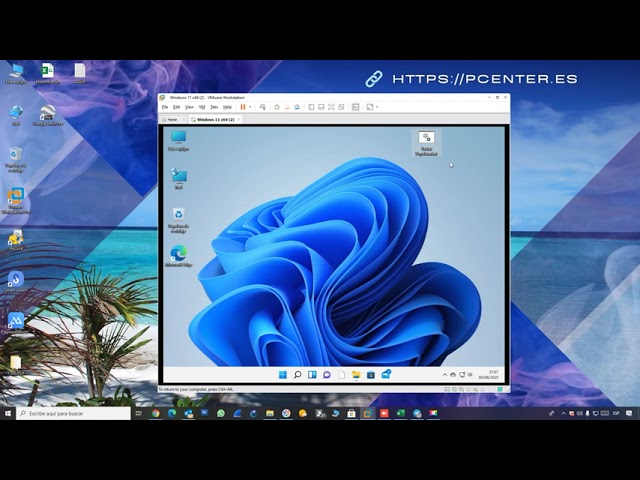Select the This PC icon on Windows 11 desktop
This screenshot has height=480, width=640.
(178, 140)
